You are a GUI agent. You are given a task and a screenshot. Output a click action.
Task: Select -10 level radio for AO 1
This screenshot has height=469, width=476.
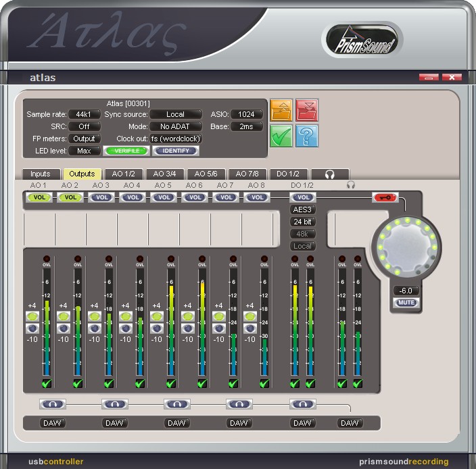coord(32,328)
